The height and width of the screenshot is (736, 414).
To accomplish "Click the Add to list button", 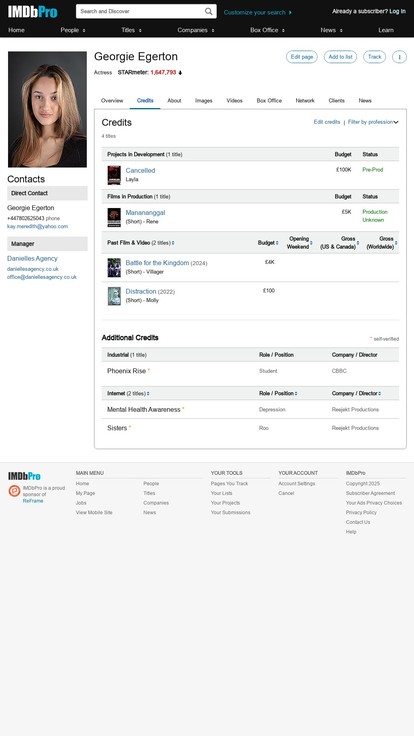I will pyautogui.click(x=340, y=57).
